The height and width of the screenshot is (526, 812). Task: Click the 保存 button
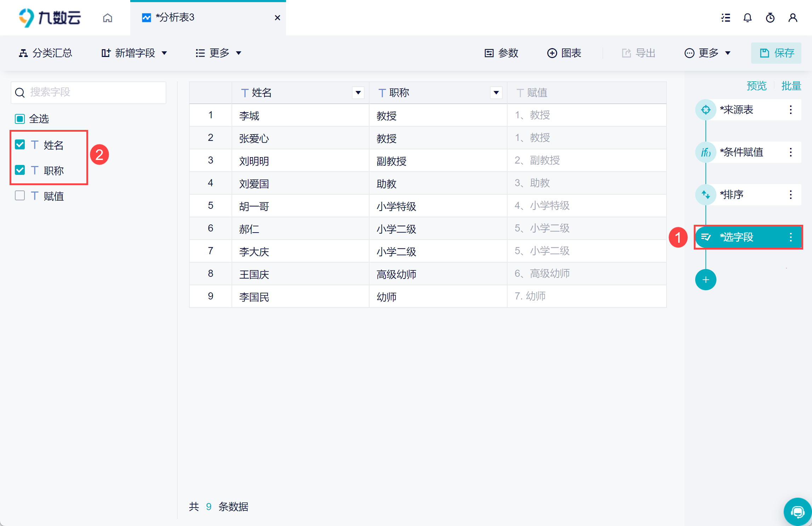click(x=776, y=53)
